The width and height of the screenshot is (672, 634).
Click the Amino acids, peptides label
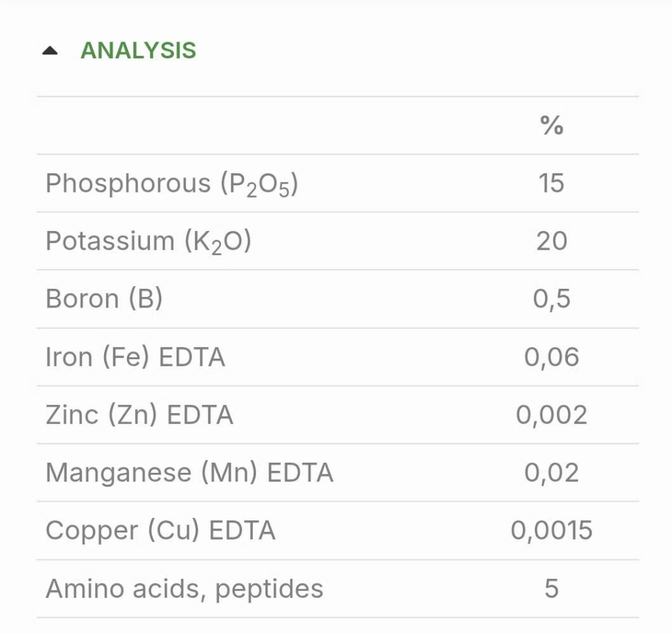click(185, 589)
